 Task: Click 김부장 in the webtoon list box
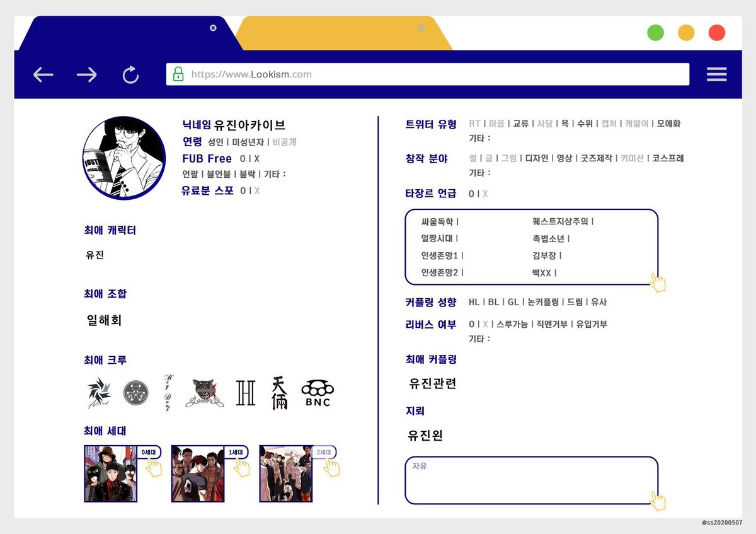[544, 255]
